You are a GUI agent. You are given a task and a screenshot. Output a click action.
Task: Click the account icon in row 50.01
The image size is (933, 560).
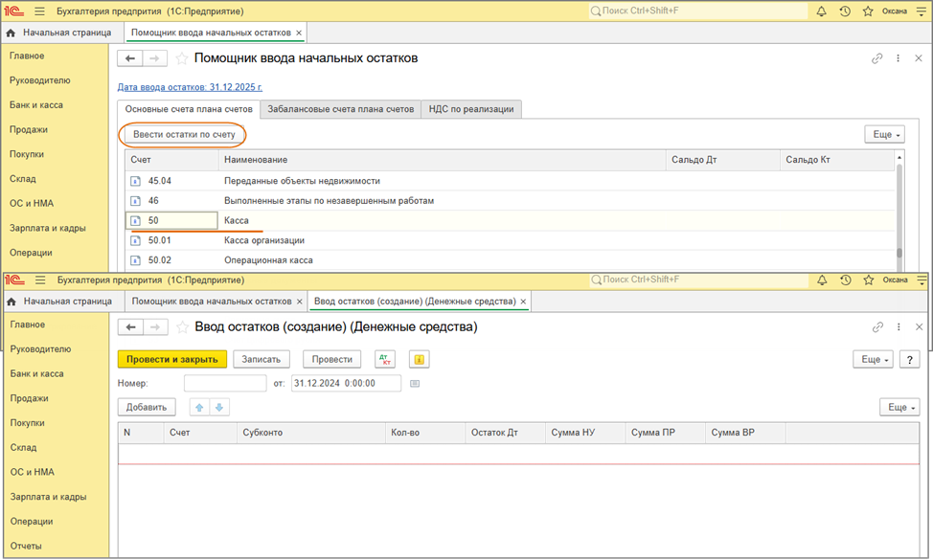coord(136,240)
